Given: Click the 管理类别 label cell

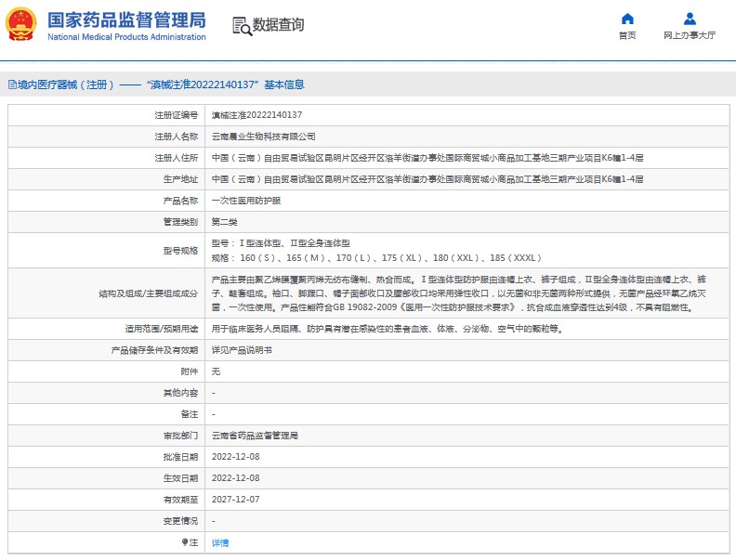Looking at the screenshot, I should pos(107,222).
